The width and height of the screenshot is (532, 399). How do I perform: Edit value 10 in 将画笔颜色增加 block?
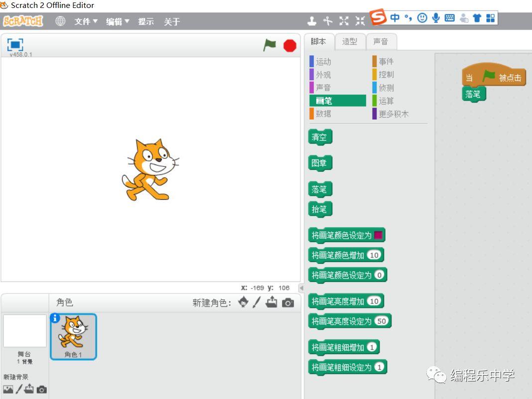374,255
